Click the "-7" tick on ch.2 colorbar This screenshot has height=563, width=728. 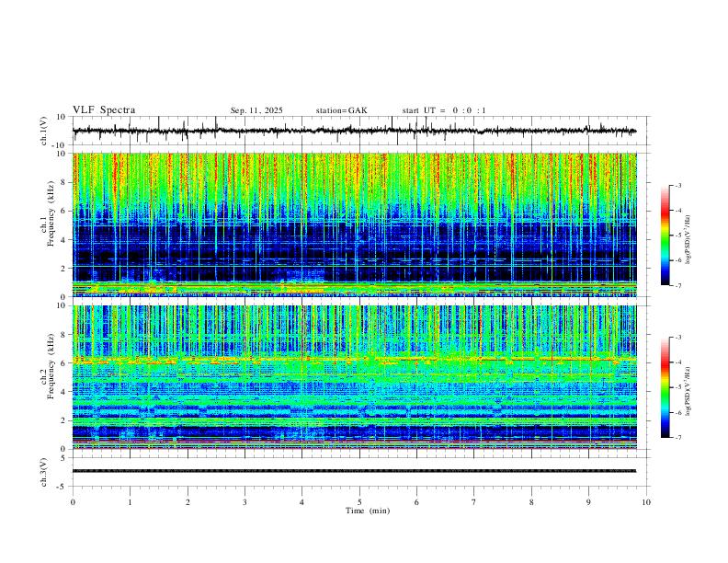tap(678, 438)
